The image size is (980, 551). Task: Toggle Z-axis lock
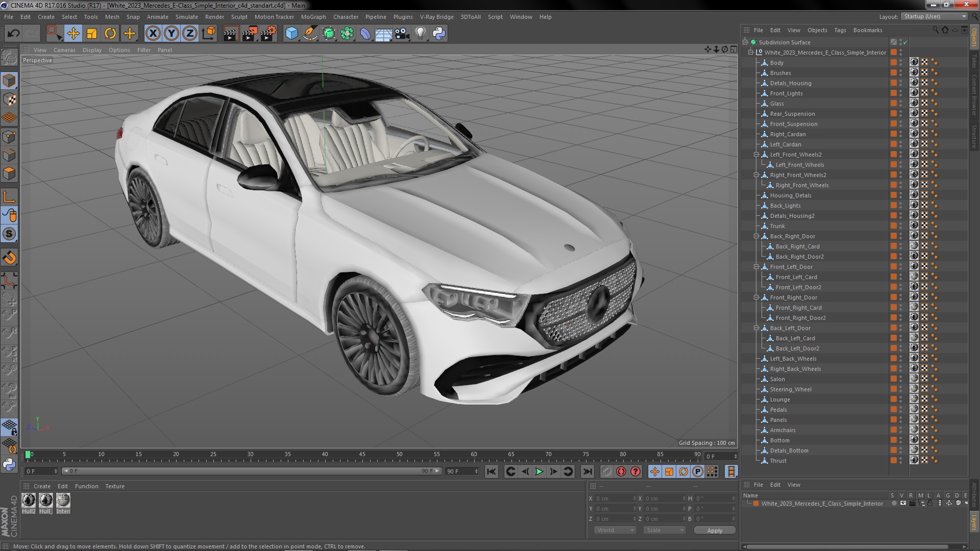[190, 34]
